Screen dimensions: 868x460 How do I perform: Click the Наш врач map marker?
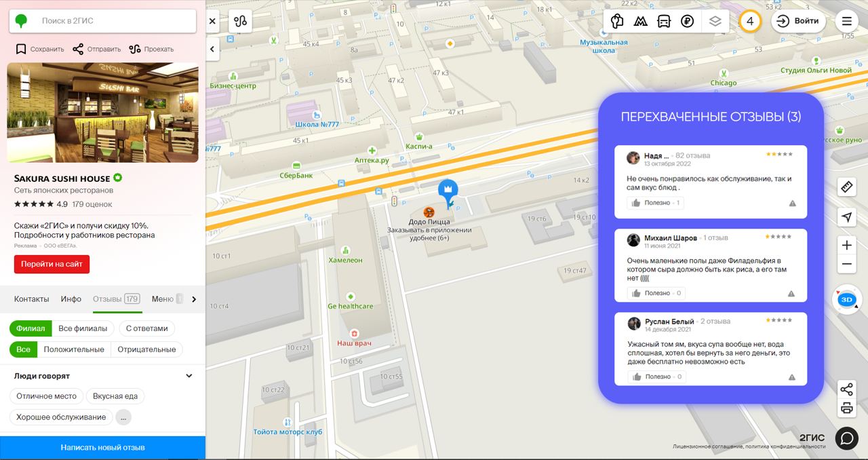click(354, 333)
